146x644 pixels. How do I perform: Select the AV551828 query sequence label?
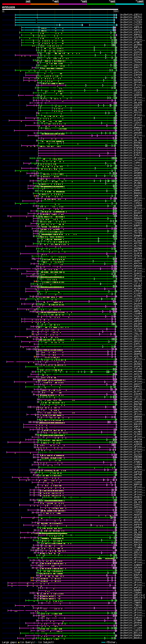(8, 8)
